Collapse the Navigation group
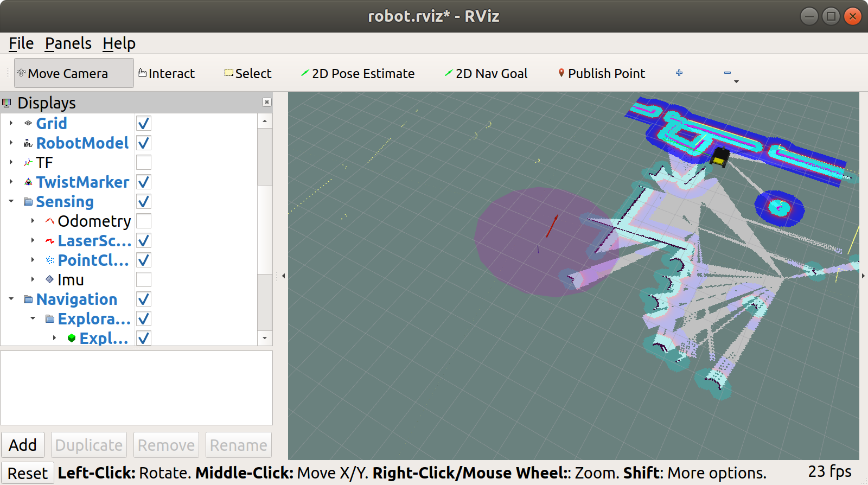Screen dimensions: 868x485 coord(11,299)
